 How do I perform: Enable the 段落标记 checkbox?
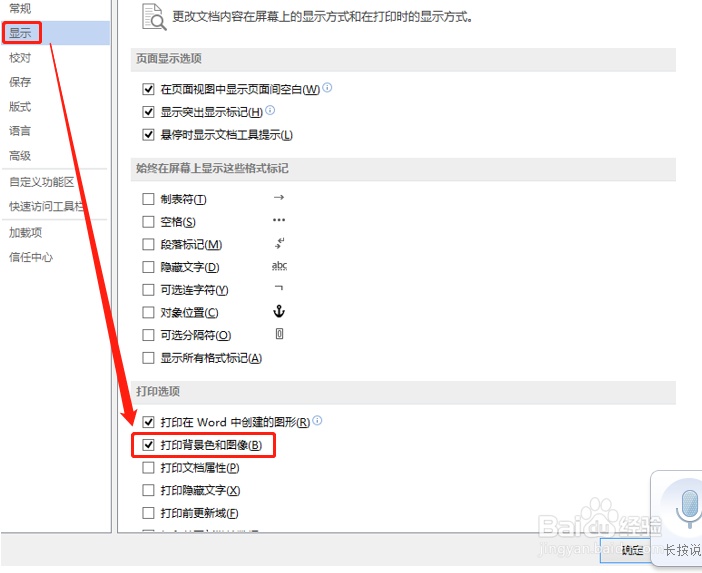[x=148, y=244]
